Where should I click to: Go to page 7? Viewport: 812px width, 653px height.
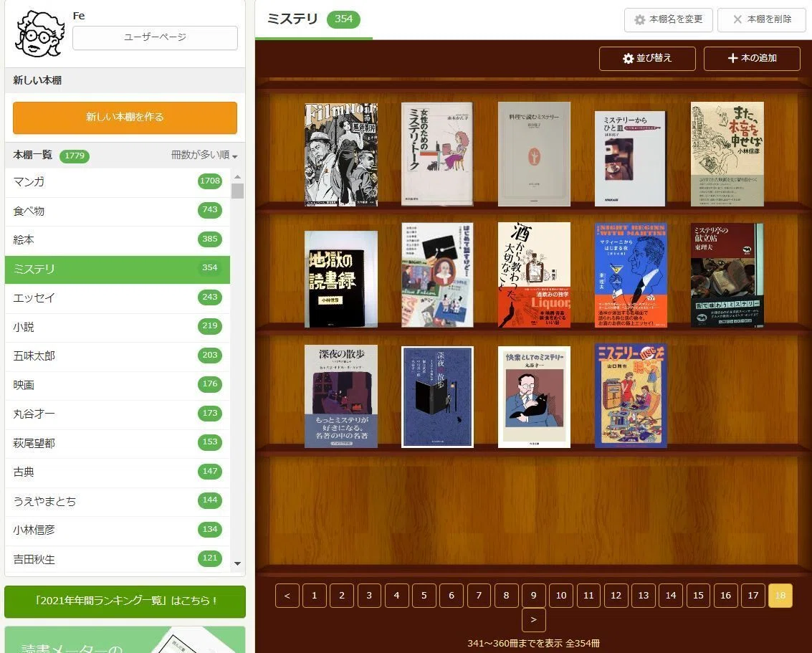[x=479, y=596]
